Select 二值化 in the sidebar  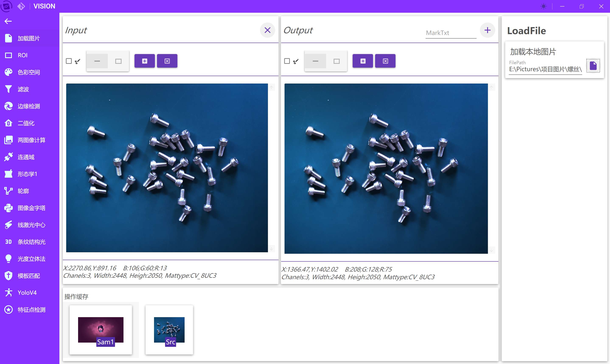tap(26, 123)
